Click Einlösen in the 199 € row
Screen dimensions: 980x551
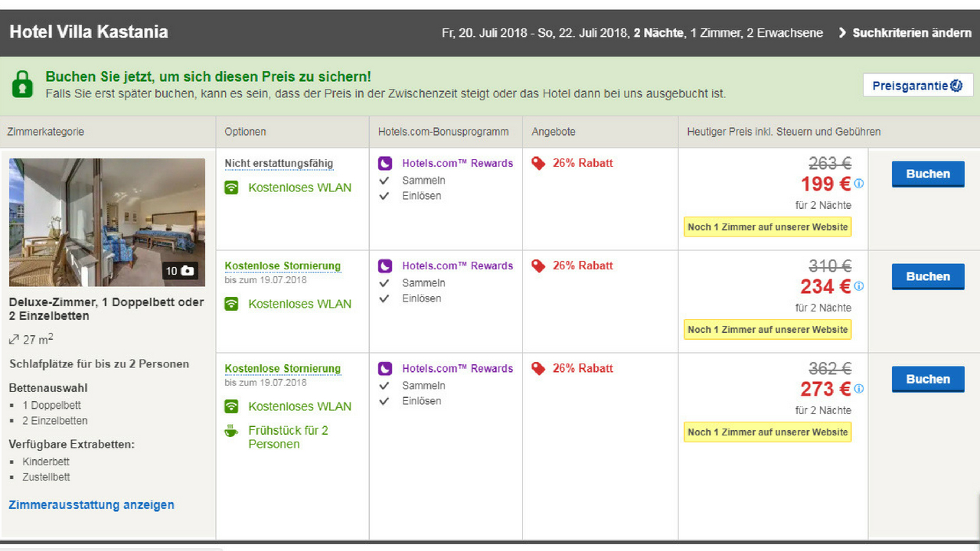tap(421, 196)
